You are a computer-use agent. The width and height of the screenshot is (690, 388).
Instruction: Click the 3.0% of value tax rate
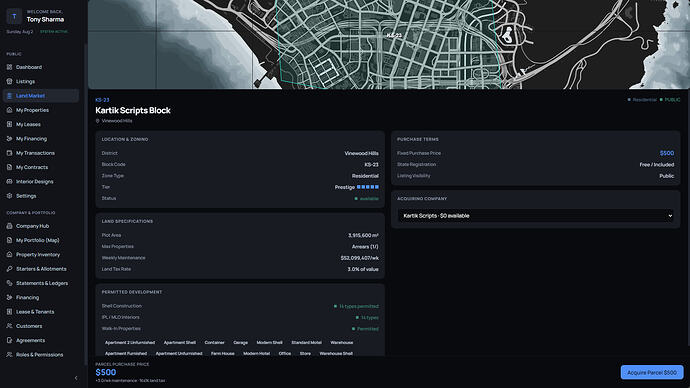(363, 269)
